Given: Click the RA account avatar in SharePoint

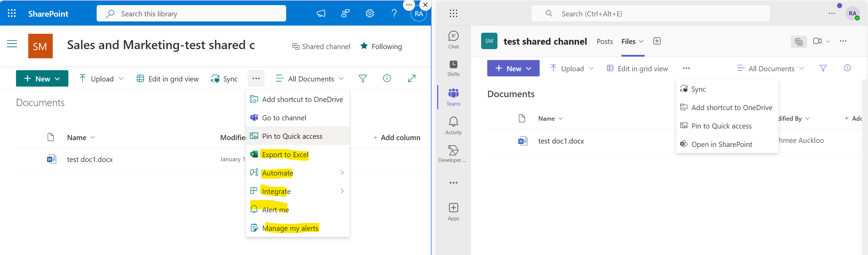Looking at the screenshot, I should coord(419,14).
